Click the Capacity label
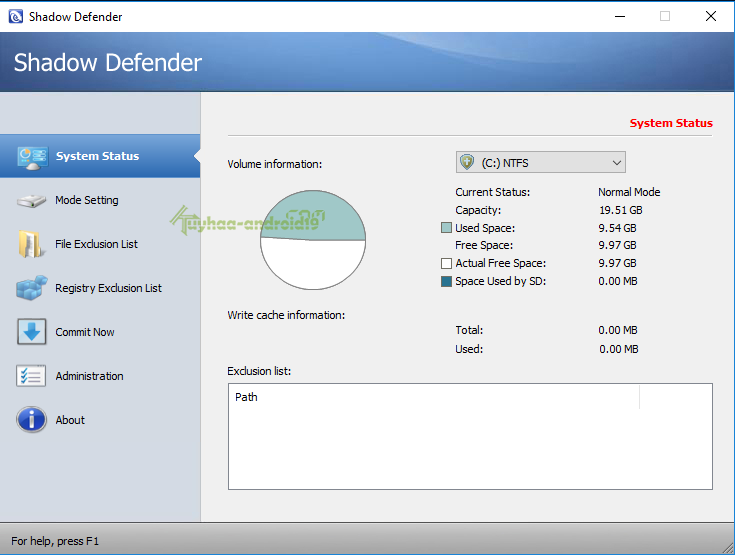 pos(478,210)
